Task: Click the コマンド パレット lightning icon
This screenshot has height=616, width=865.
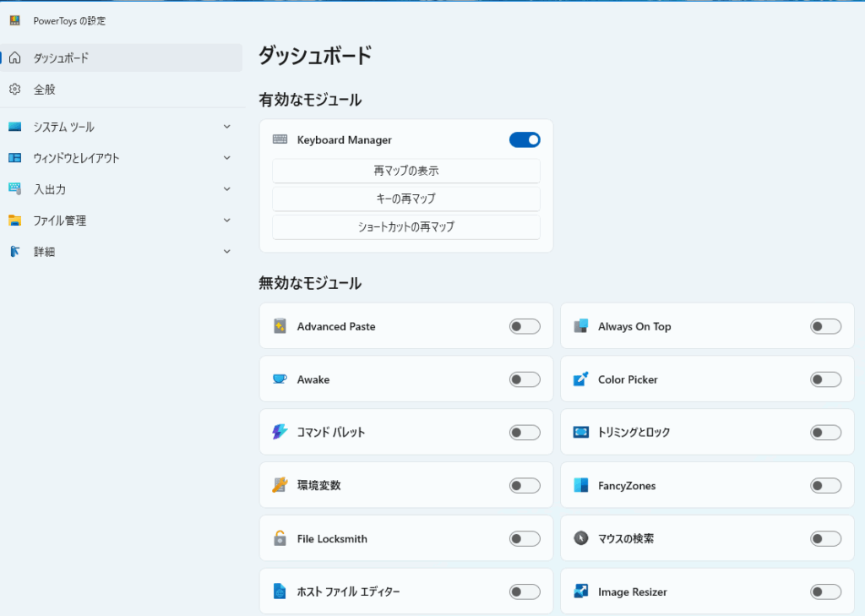Action: 280,432
